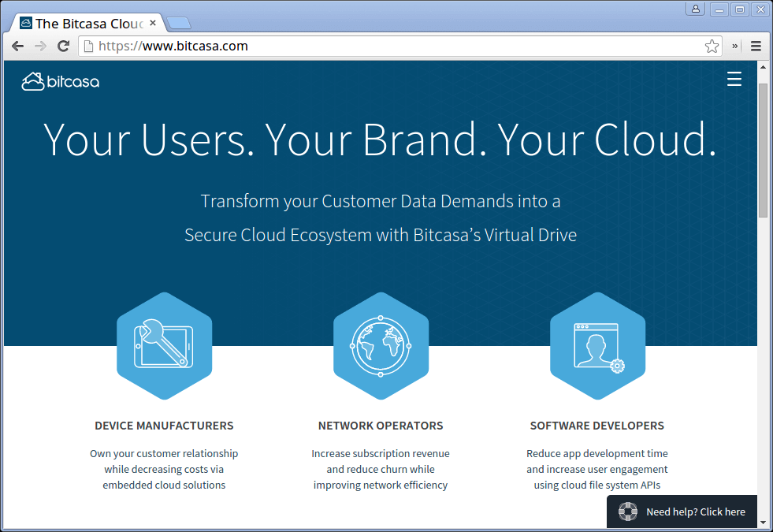Reload the page with the refresh icon
This screenshot has height=532, width=773.
click(63, 47)
